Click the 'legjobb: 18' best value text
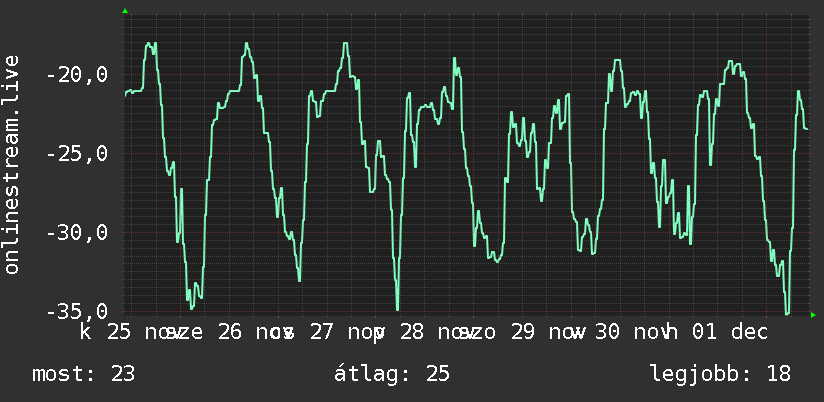Image resolution: width=824 pixels, height=402 pixels. pos(720,374)
